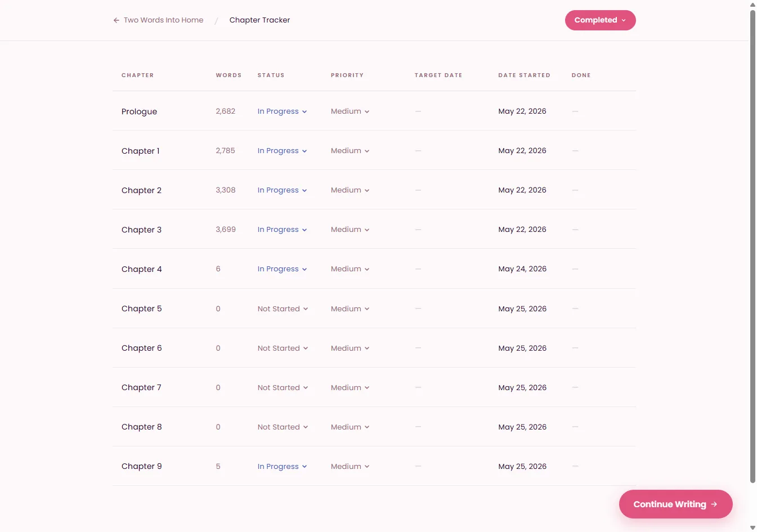
Task: Open Chapter 9 status dropdown
Action: click(x=282, y=467)
